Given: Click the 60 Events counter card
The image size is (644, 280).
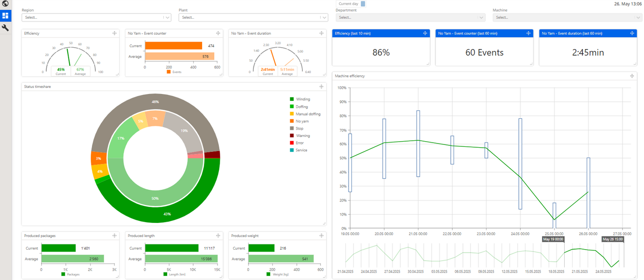Looking at the screenshot, I should (x=483, y=52).
